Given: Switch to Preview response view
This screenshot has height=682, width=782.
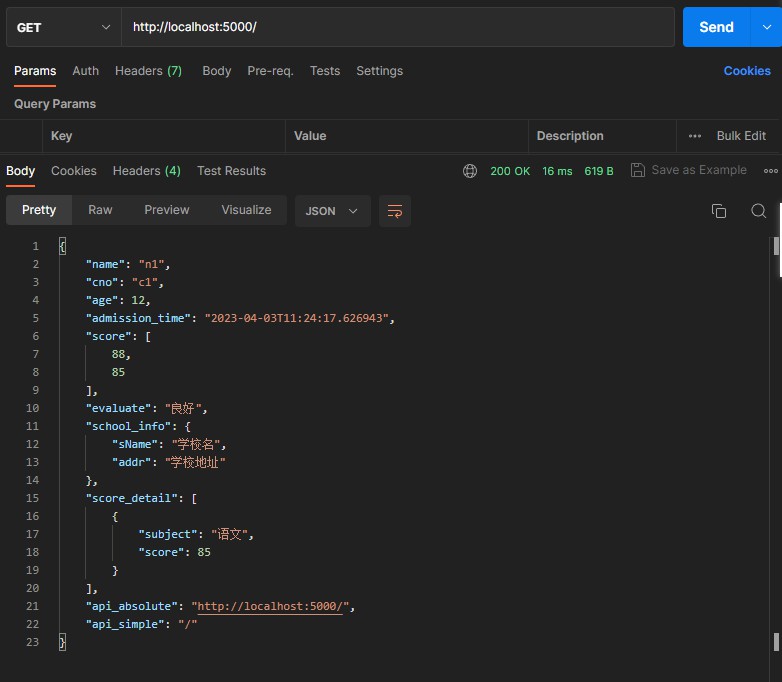Looking at the screenshot, I should pos(166,210).
